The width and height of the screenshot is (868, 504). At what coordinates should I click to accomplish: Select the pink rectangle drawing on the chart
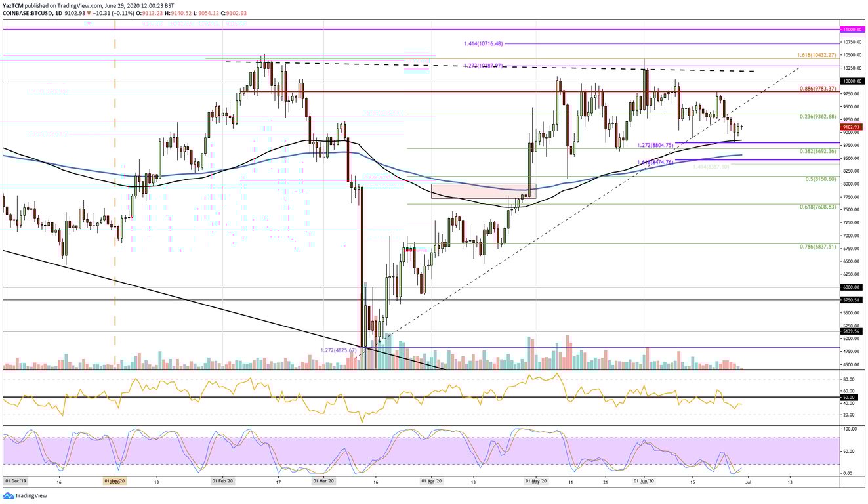[484, 191]
